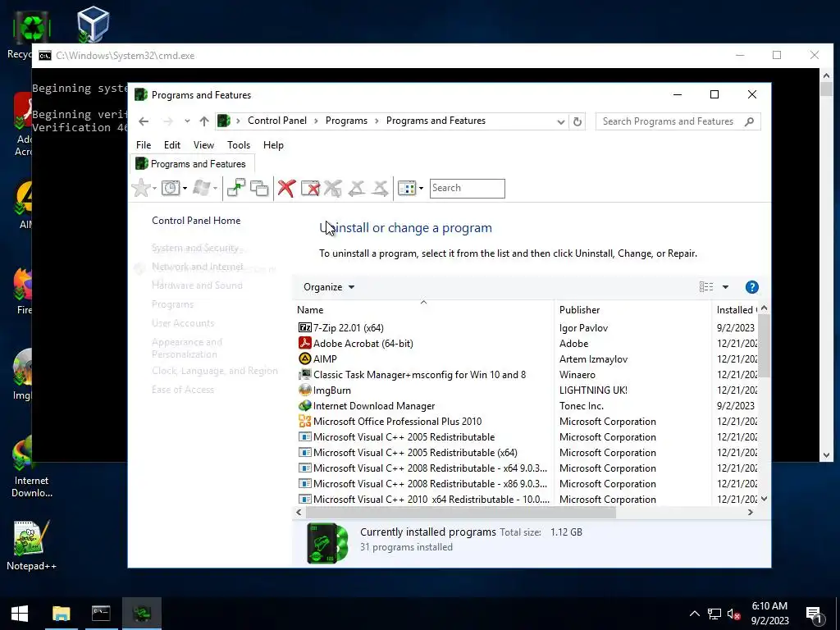This screenshot has height=630, width=840.
Task: Sort by the Name column header
Action: [423, 309]
